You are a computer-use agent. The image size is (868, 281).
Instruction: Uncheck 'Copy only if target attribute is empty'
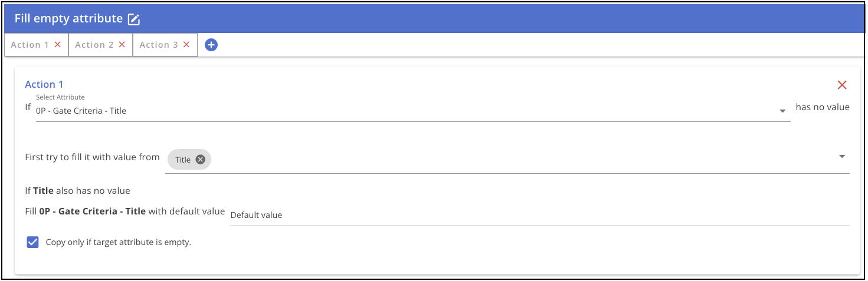32,242
